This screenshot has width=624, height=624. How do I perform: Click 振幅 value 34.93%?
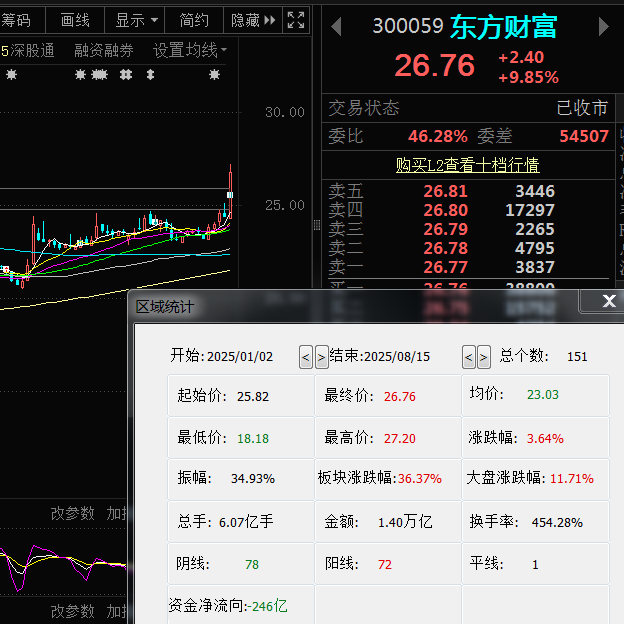[253, 478]
